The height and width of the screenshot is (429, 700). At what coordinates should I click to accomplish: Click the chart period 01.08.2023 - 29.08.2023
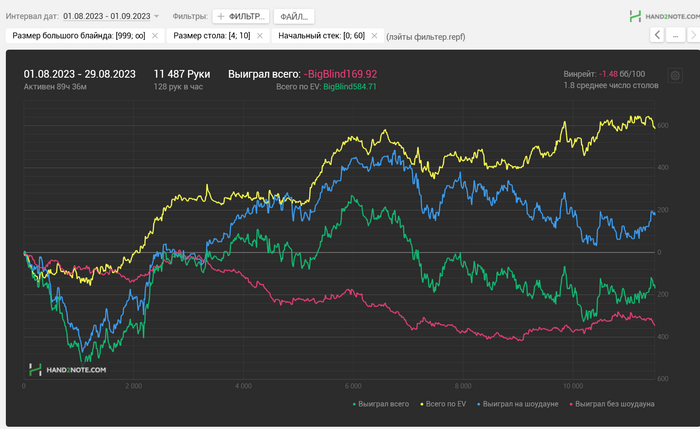[x=79, y=74]
